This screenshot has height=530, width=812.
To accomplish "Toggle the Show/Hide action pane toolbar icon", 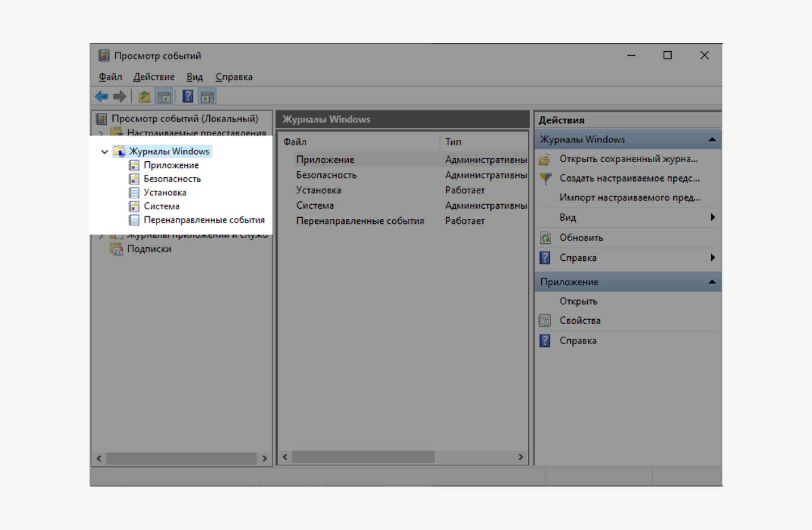I will click(x=208, y=96).
